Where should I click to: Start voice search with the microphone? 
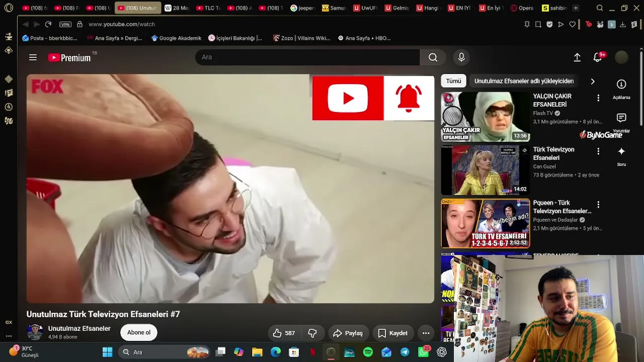pos(461,57)
